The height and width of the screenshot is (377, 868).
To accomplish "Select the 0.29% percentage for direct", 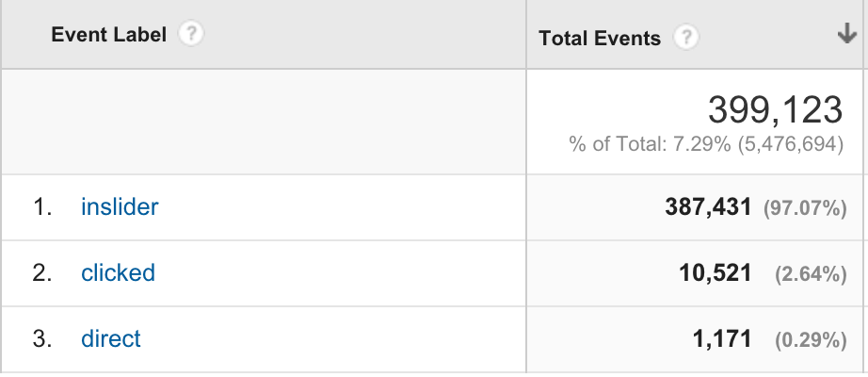I will 811,340.
